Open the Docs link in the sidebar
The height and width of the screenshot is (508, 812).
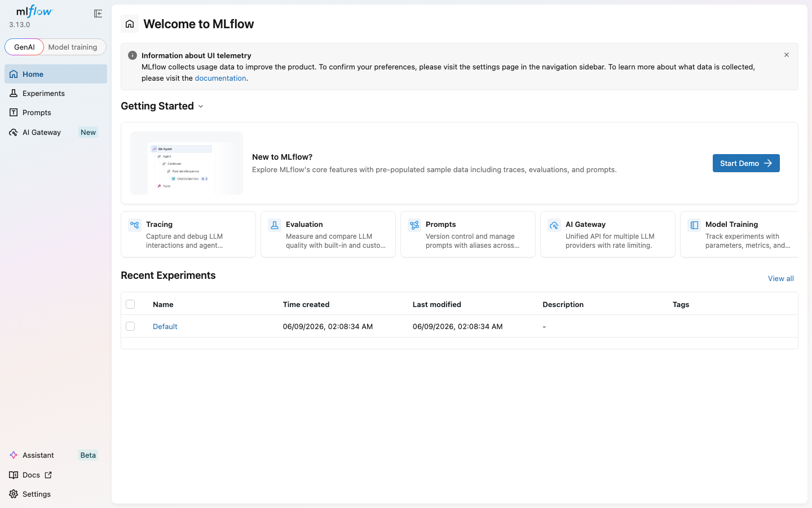[x=56, y=475]
